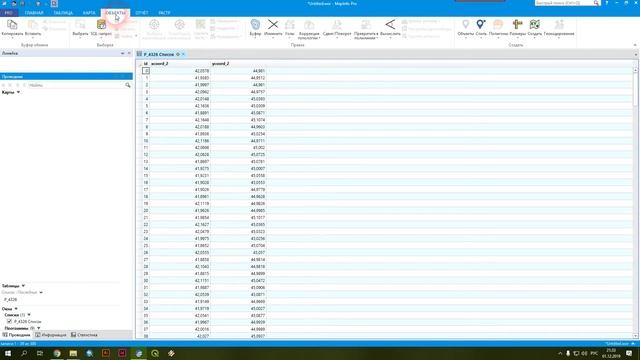Click the Explorer search magnifier icon
This screenshot has width=640, height=360.
pyautogui.click(x=128, y=85)
